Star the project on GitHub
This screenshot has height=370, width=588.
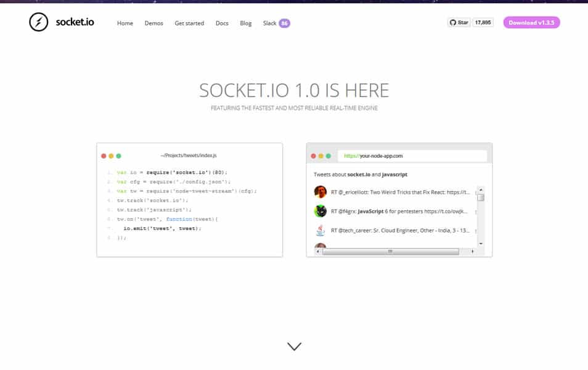pos(459,22)
